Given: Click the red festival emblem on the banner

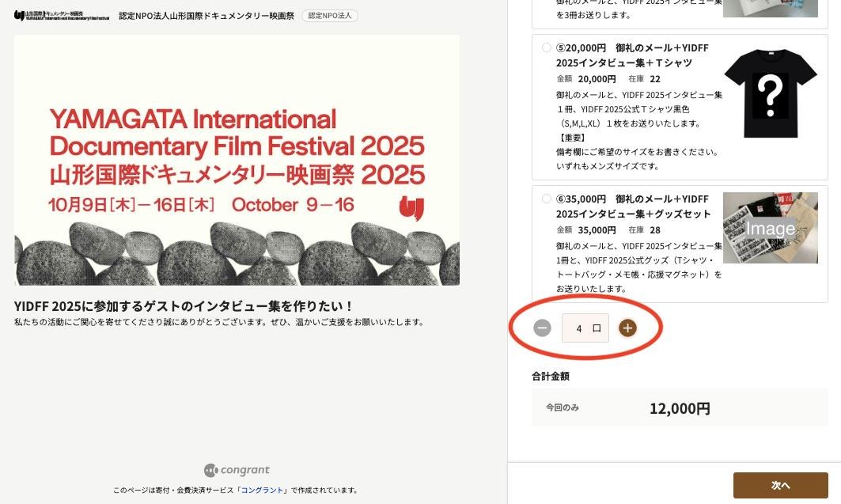Looking at the screenshot, I should [411, 208].
